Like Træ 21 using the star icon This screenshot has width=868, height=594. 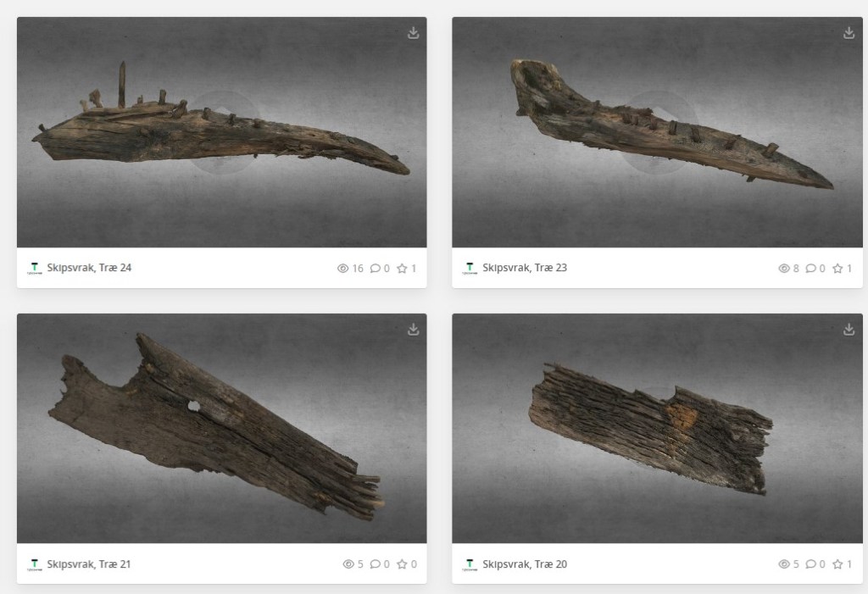[402, 564]
